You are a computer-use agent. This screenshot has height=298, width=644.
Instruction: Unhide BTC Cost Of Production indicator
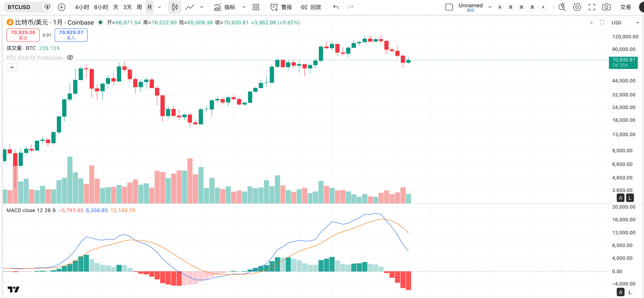coord(70,58)
